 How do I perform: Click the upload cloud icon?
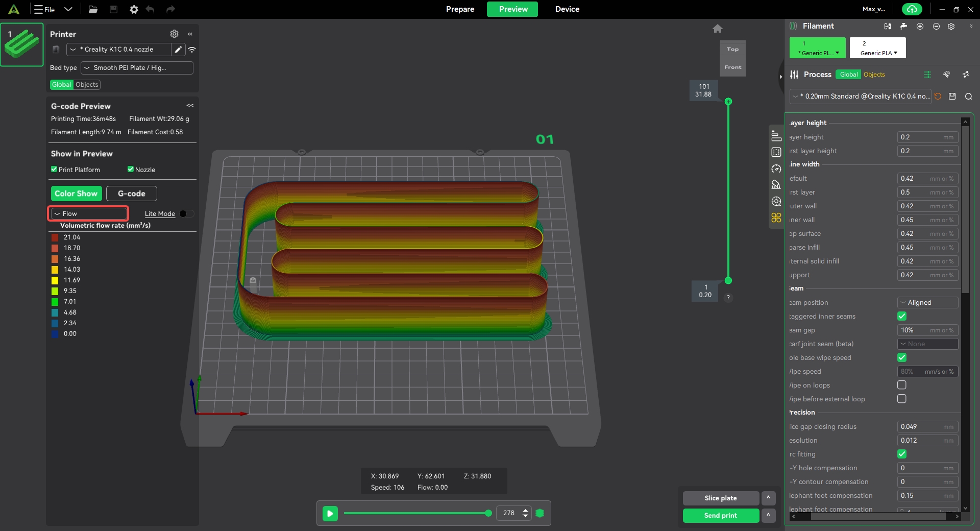[x=912, y=9]
